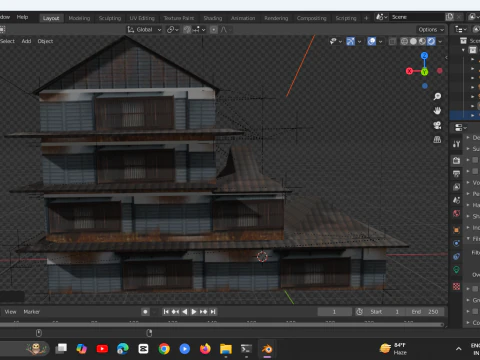Open the viewport Add menu
Image resolution: width=480 pixels, height=360 pixels.
pyautogui.click(x=26, y=41)
